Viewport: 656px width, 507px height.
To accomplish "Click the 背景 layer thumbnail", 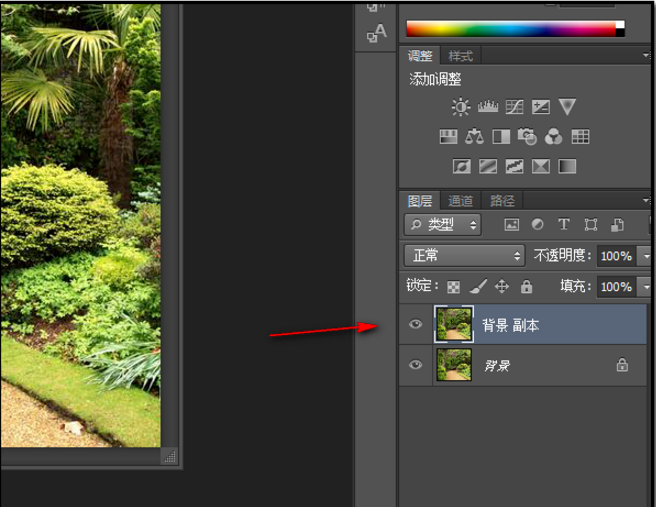I will point(454,365).
